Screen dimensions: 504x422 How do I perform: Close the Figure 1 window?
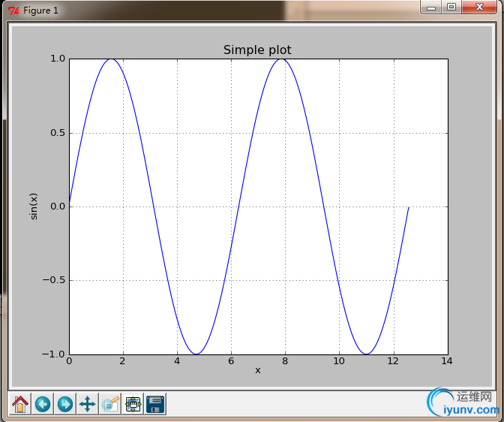pos(479,7)
